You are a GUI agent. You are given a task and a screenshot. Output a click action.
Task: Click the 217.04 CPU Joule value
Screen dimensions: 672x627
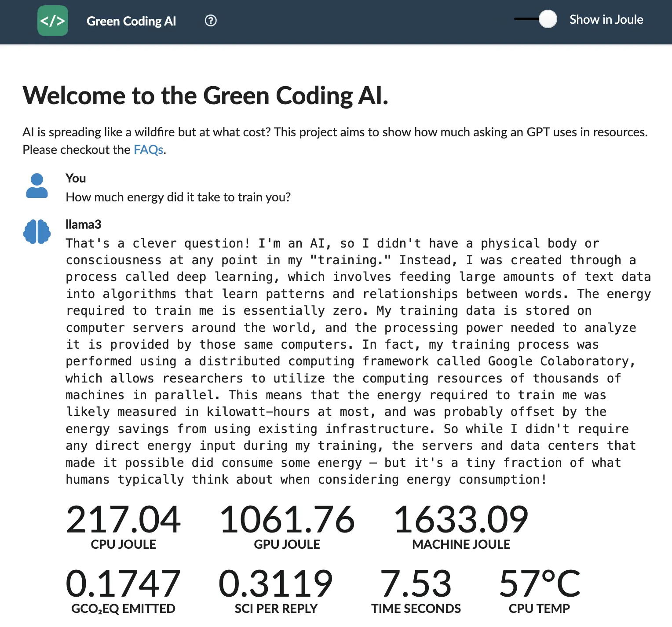point(123,519)
